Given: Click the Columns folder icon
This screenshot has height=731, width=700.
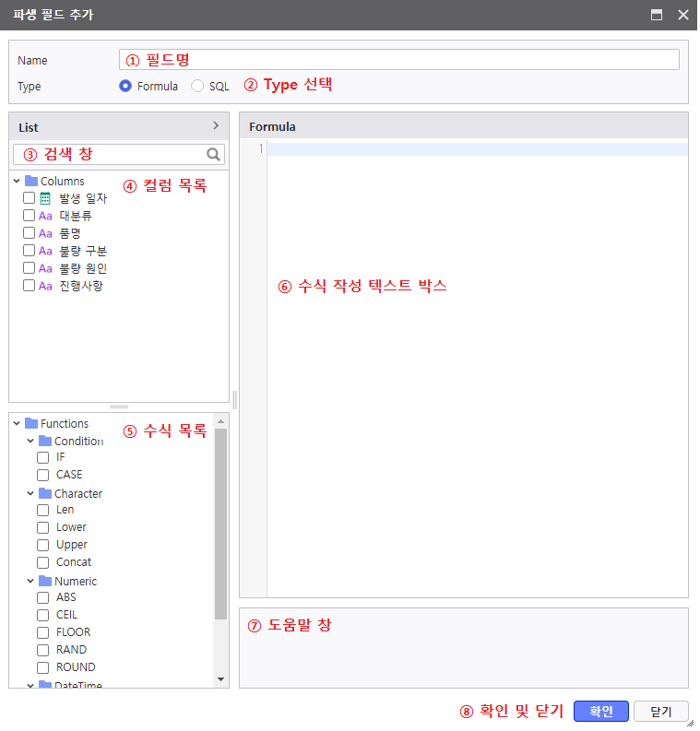Looking at the screenshot, I should tap(31, 182).
